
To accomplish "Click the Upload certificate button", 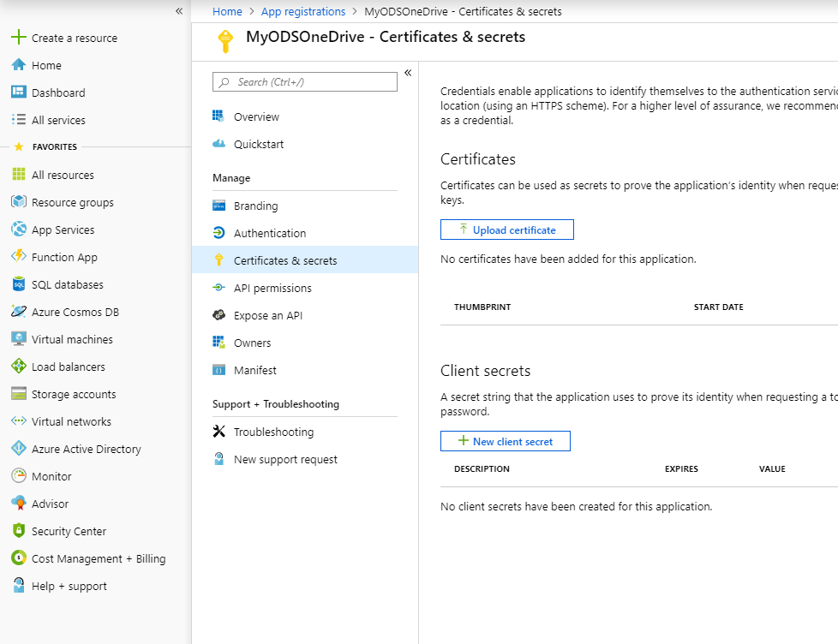I will [x=506, y=230].
